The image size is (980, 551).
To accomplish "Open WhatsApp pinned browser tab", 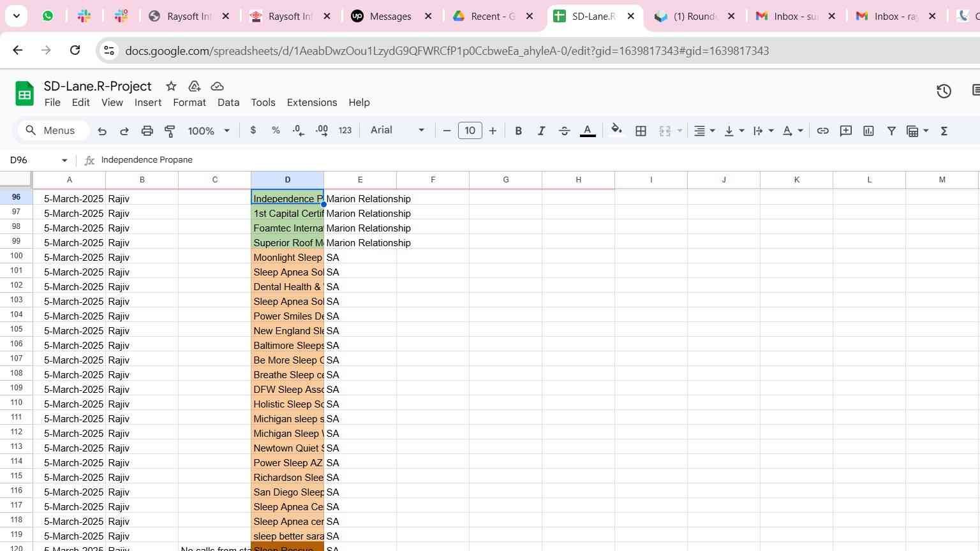I will [48, 17].
